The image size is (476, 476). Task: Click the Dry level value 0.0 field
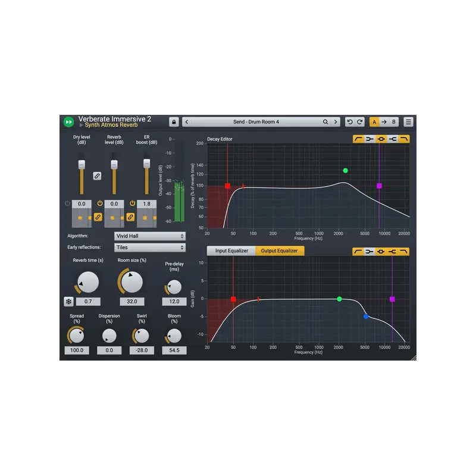(x=82, y=204)
